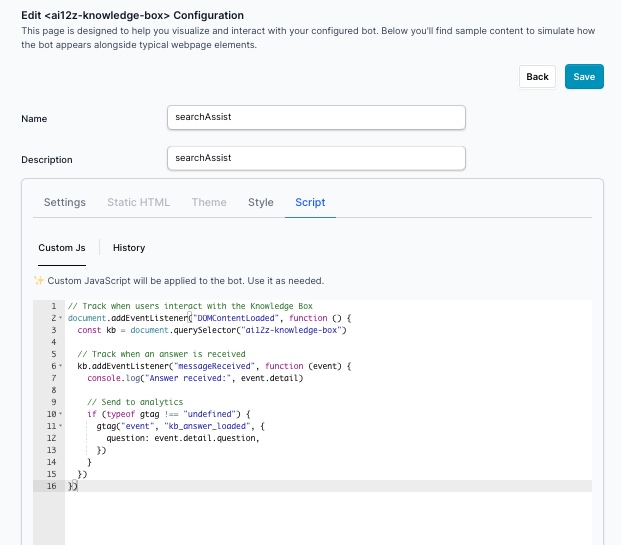Collapse code fold at line 11

(61, 426)
